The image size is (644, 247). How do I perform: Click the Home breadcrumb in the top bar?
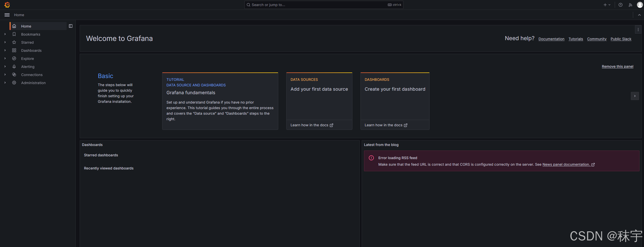point(19,15)
